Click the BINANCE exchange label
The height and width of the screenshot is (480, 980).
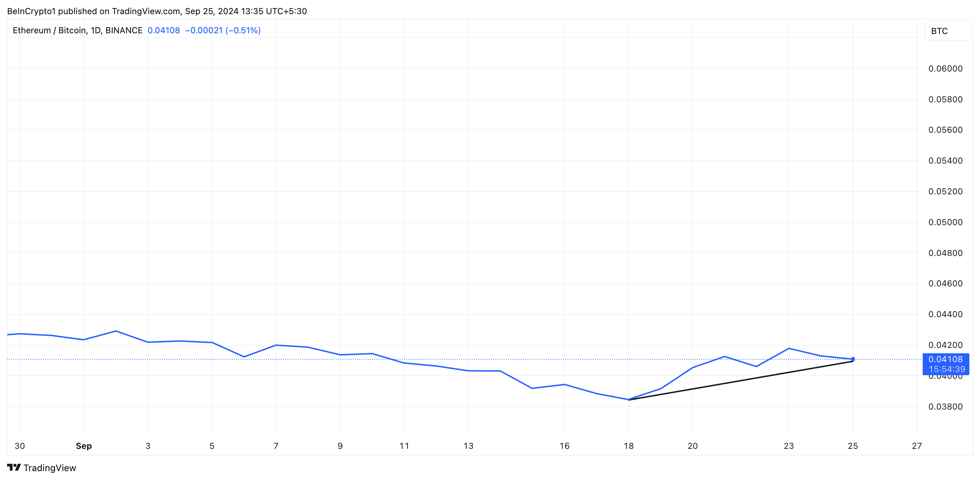(x=124, y=30)
